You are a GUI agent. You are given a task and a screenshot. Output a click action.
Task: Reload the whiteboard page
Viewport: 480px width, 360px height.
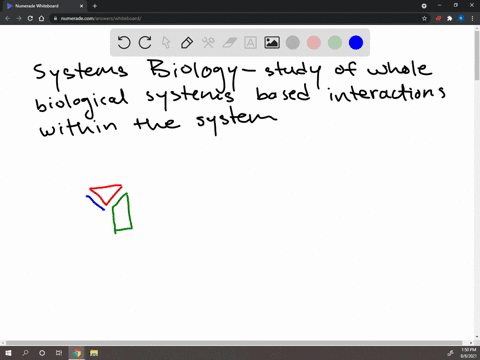pyautogui.click(x=30, y=18)
